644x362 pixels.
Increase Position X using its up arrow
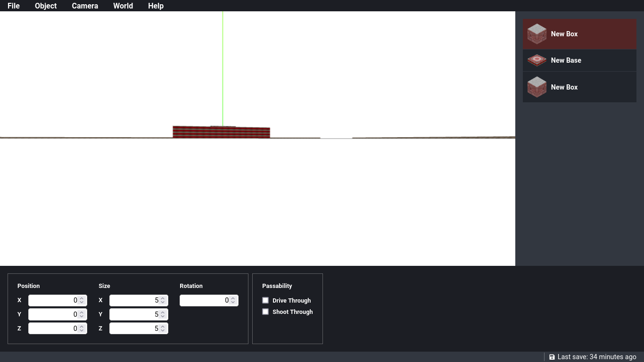(83, 298)
